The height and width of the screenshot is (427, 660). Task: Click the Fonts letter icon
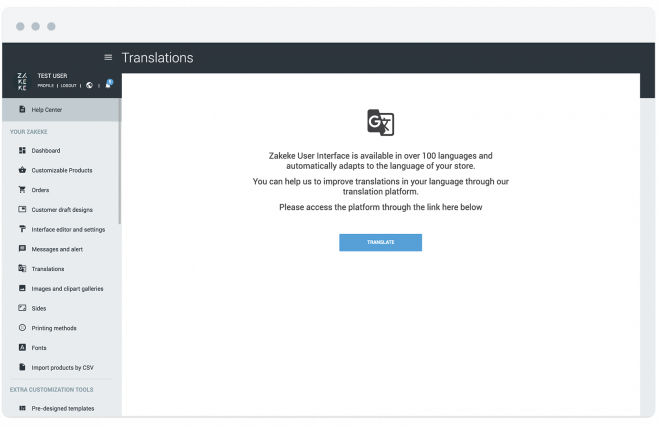tap(22, 348)
